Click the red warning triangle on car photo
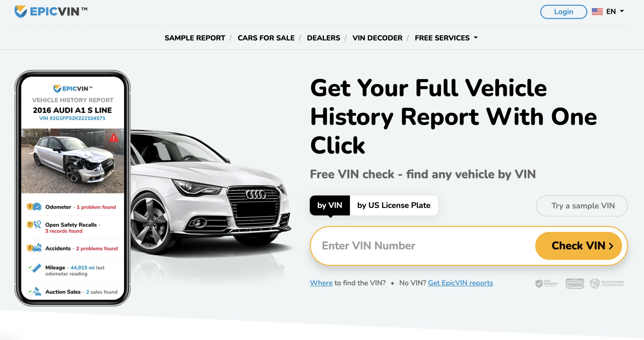644x340 pixels. 114,138
